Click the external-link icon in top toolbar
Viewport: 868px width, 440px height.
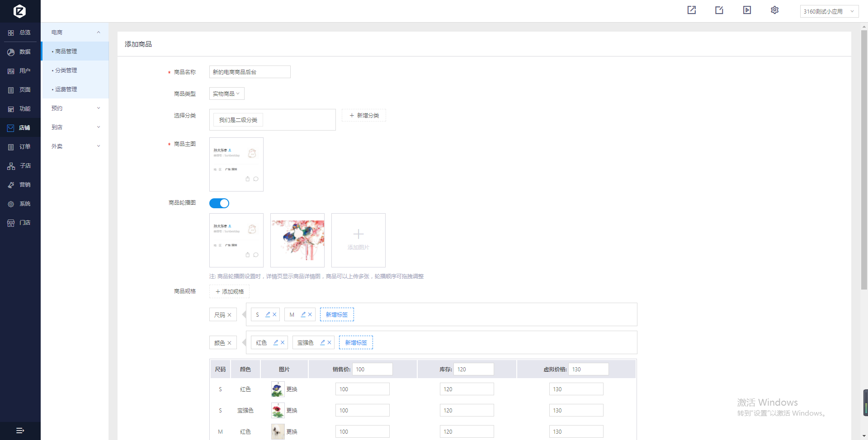pyautogui.click(x=691, y=10)
